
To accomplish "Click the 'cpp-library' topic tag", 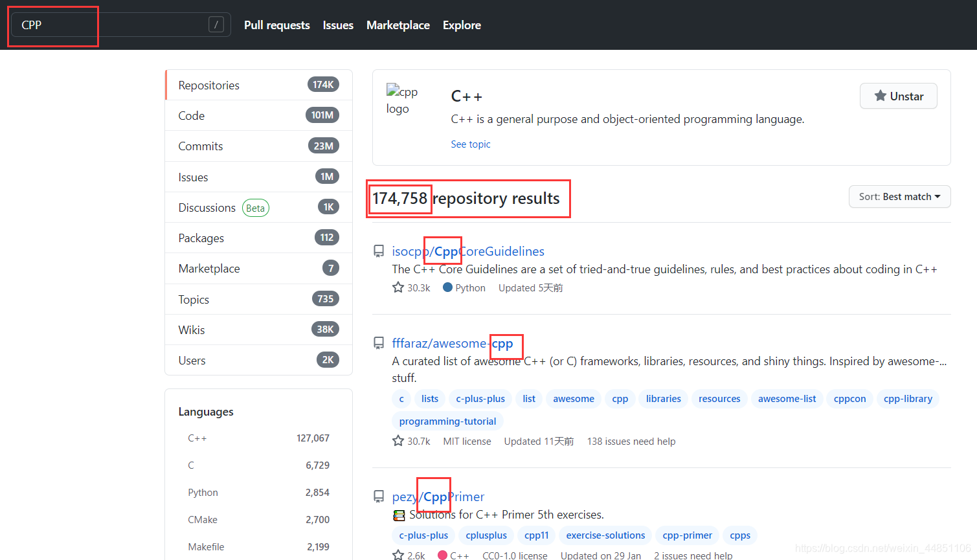I will tap(908, 399).
